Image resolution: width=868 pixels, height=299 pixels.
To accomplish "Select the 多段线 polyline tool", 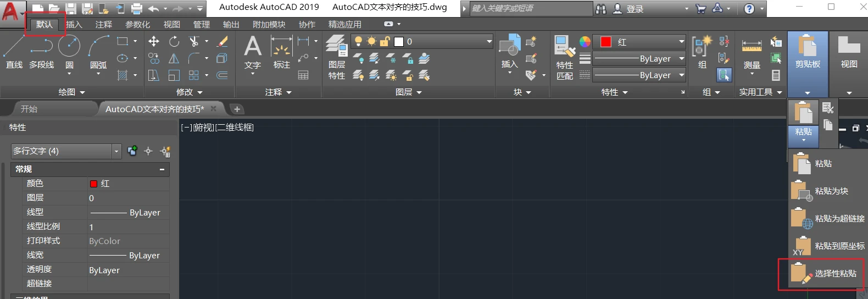I will click(x=42, y=52).
